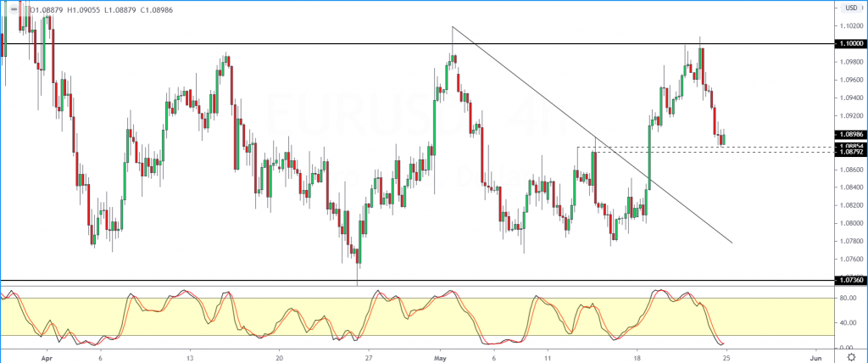Click the 1.08000 price scale label
Viewport: 868px width, 363px height.
pos(850,223)
